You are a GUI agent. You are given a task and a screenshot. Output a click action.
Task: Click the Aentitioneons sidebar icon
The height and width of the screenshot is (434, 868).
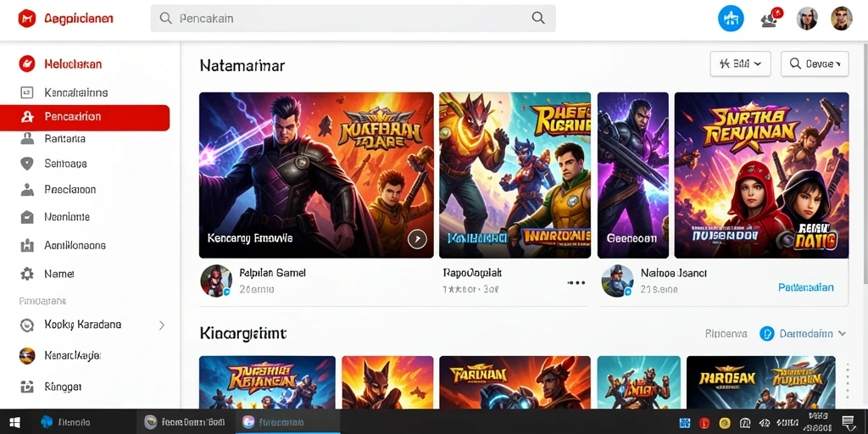[26, 245]
